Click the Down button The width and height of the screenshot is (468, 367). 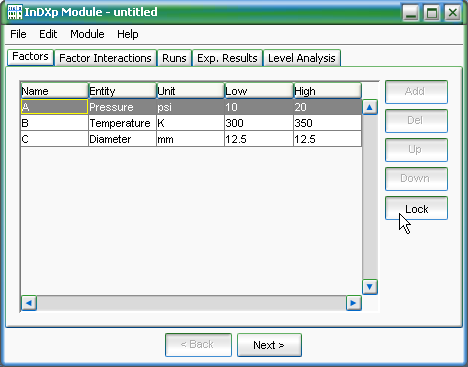(x=416, y=179)
